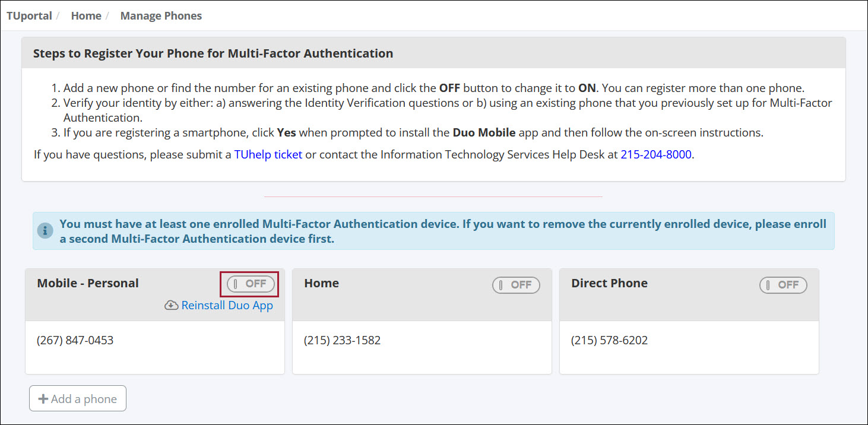Click the Home phone card title
The width and height of the screenshot is (868, 425).
coord(321,283)
